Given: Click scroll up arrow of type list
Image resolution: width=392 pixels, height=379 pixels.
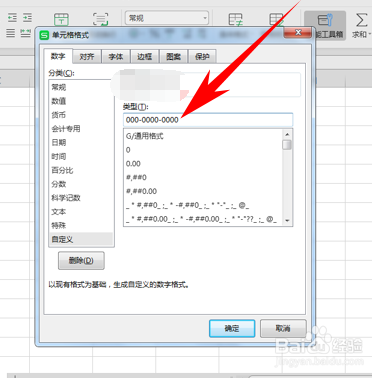Looking at the screenshot, I should tap(287, 134).
